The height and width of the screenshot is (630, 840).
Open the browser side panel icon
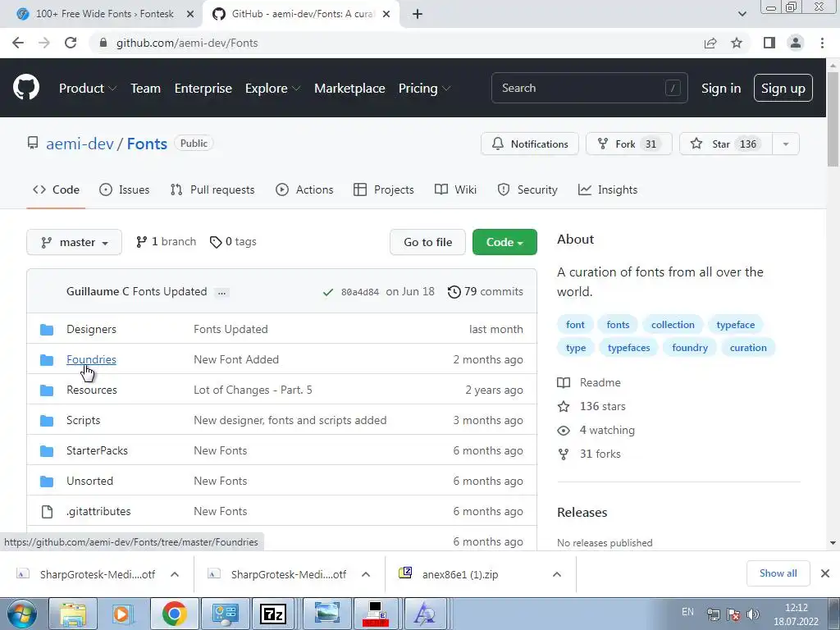pyautogui.click(x=769, y=43)
